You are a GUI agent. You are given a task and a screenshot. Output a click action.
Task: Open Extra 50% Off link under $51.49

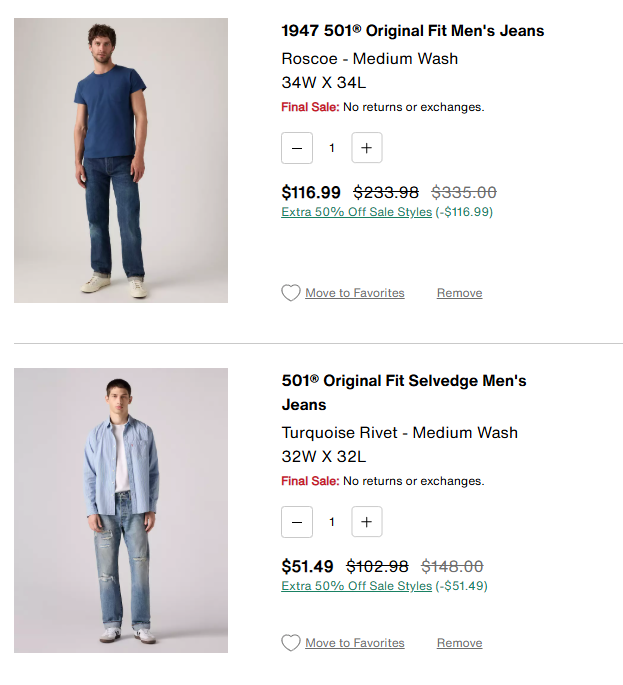point(356,586)
